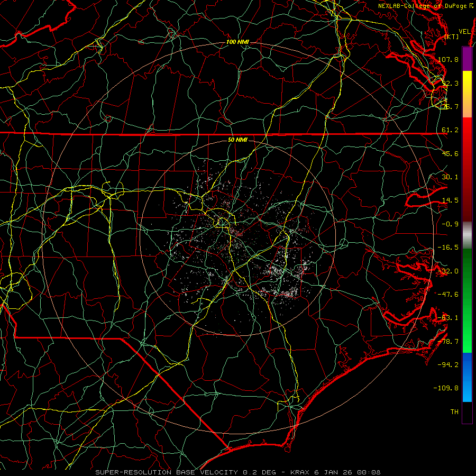
Task: Click the -32.0 legend value
Action: coord(448,271)
